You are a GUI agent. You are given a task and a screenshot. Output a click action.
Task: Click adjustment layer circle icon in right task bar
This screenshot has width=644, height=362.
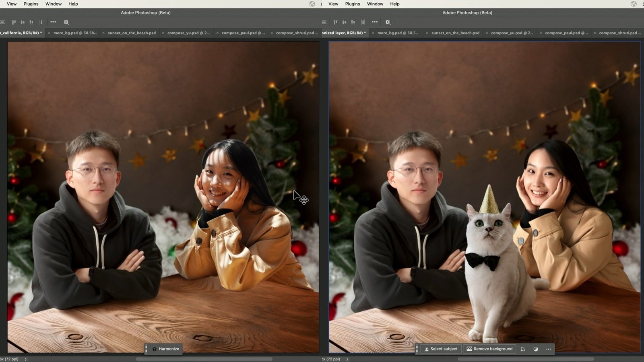(x=536, y=349)
